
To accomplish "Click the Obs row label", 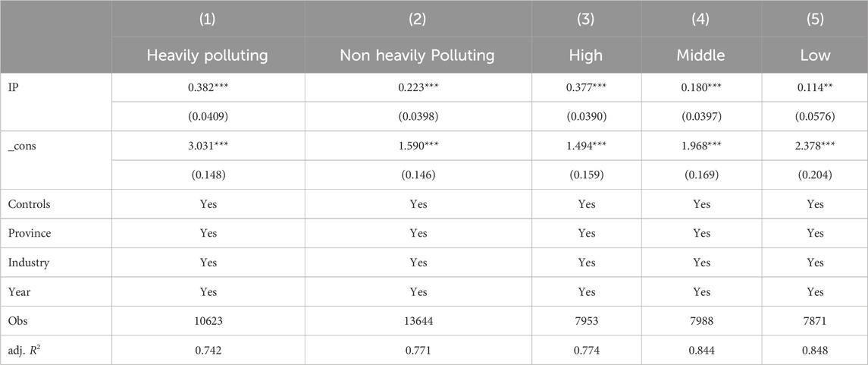I will coord(16,321).
